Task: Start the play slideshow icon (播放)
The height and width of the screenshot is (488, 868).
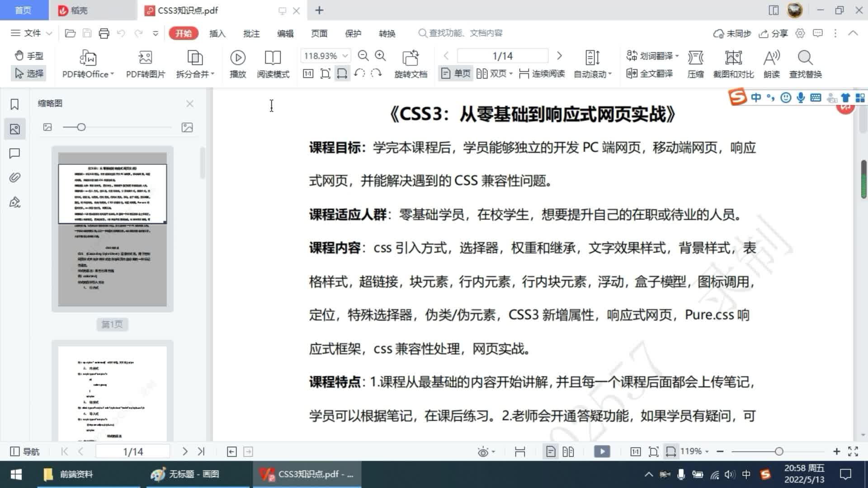Action: coord(238,63)
